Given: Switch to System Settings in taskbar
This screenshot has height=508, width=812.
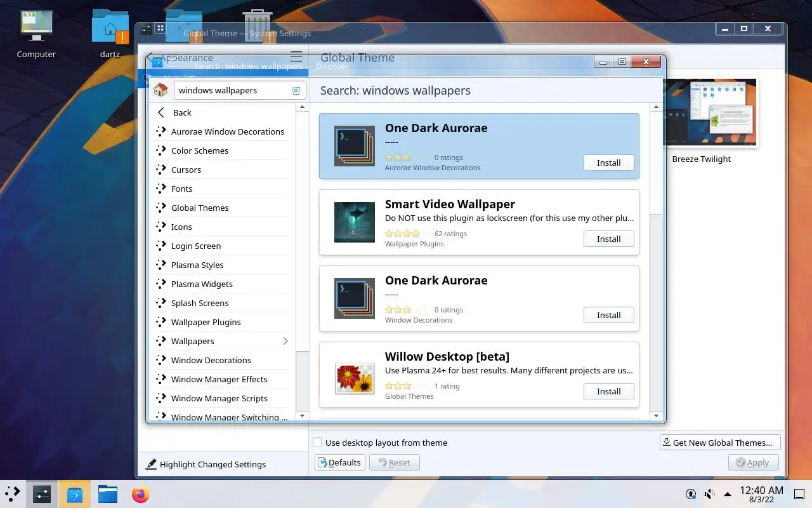Looking at the screenshot, I should coord(42,494).
